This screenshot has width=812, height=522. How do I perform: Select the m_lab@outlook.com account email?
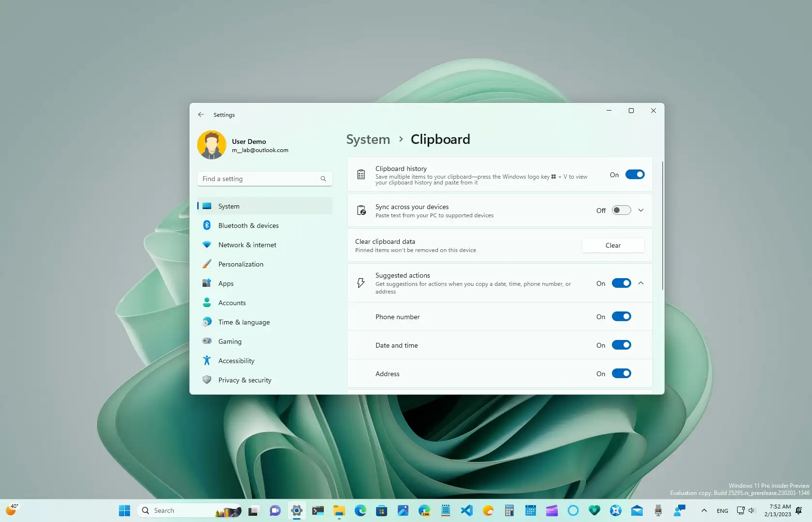260,150
